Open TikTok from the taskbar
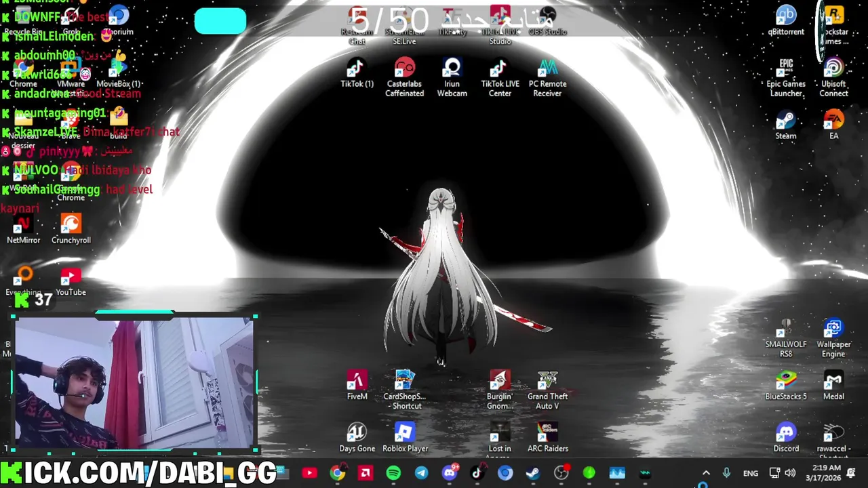 tap(477, 473)
